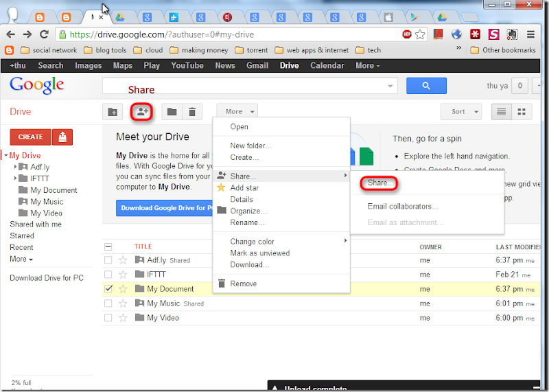Check the IFTTT row checkbox
Viewport: 549px width, 392px height.
click(x=108, y=275)
